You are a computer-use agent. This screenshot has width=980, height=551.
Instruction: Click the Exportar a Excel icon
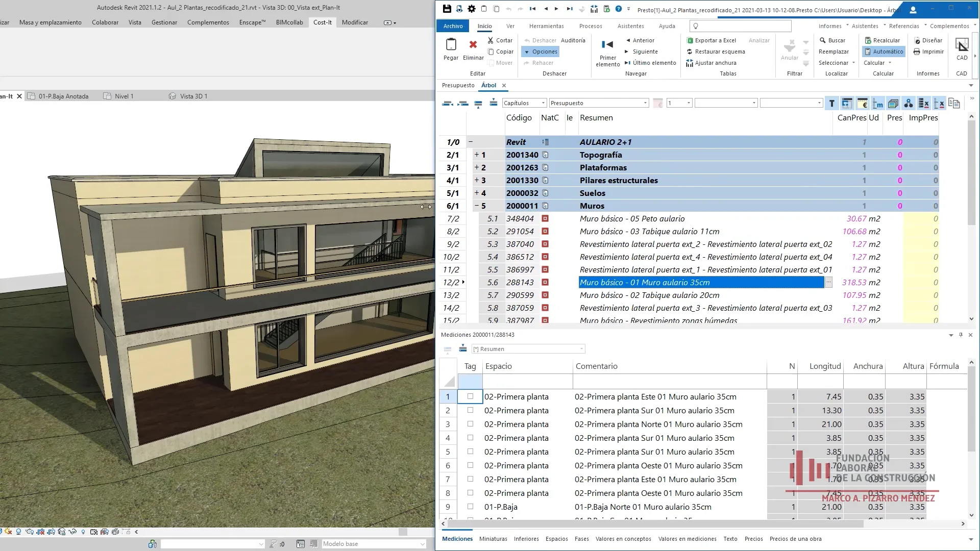tap(690, 40)
